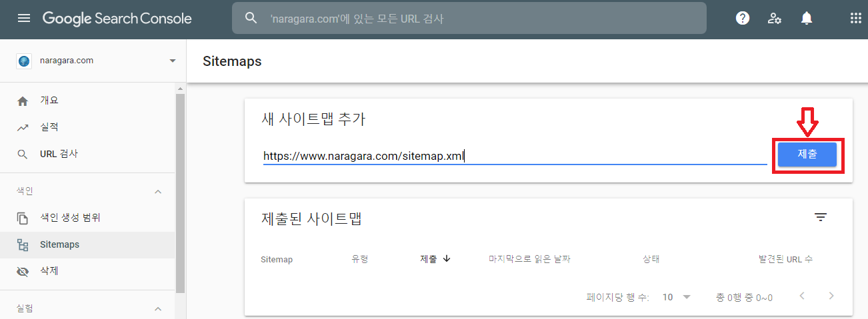Sort by 상태 column header
Image resolution: width=868 pixels, height=319 pixels.
pyautogui.click(x=651, y=259)
